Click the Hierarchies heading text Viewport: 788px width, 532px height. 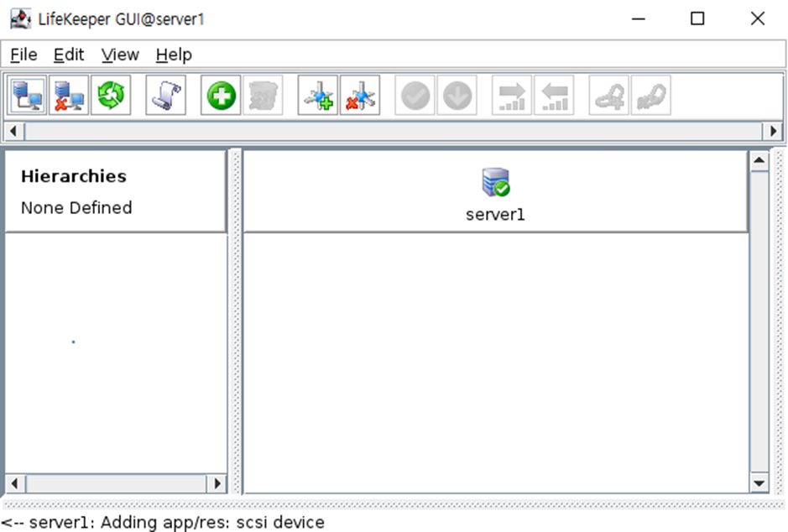74,176
